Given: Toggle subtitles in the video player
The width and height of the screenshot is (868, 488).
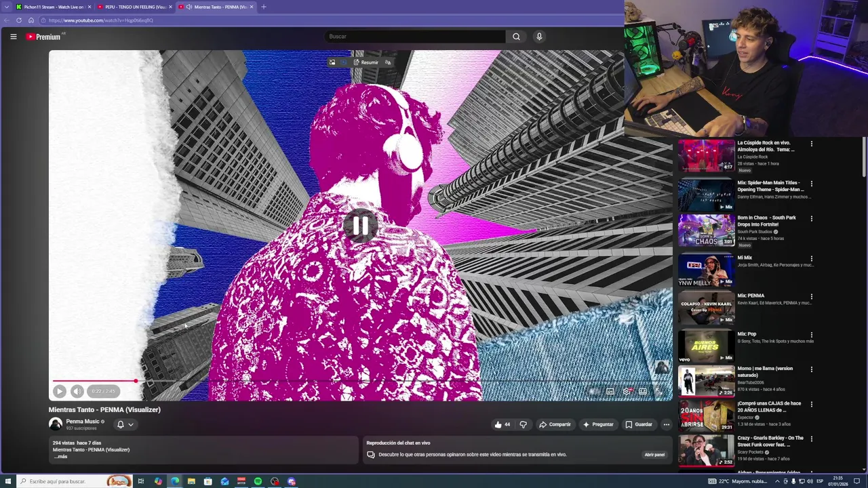Looking at the screenshot, I should pyautogui.click(x=610, y=391).
